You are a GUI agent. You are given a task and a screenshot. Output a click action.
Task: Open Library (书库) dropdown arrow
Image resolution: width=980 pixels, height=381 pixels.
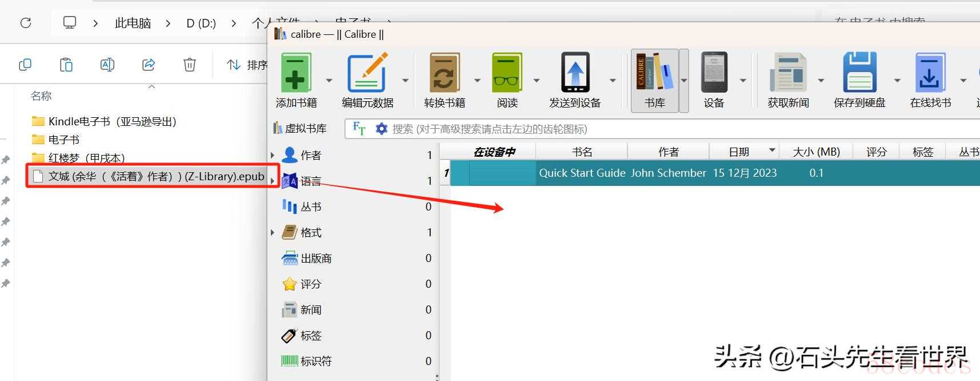point(684,80)
